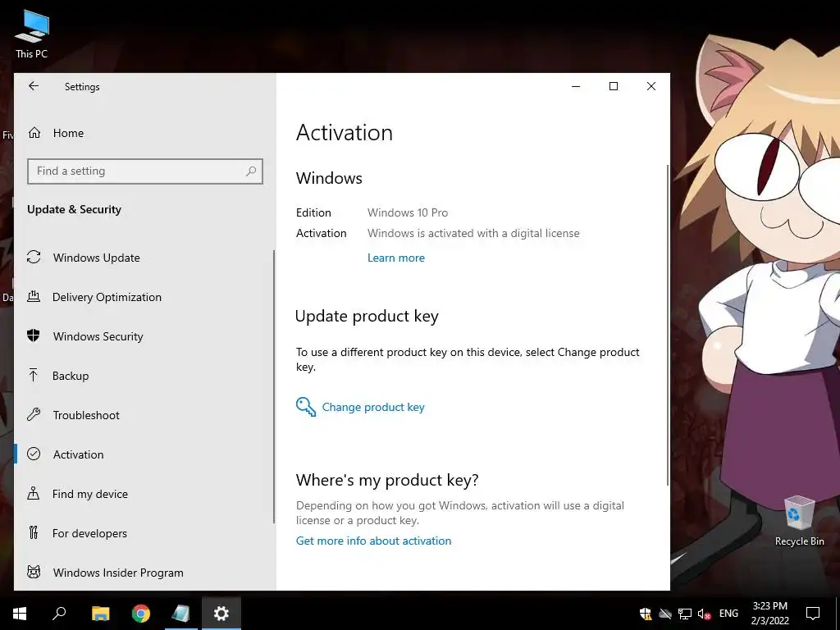Minimize the Settings window
The width and height of the screenshot is (840, 630).
[576, 86]
